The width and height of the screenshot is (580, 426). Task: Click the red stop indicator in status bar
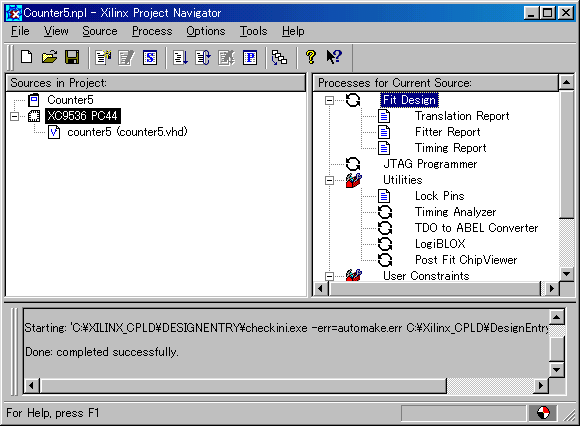pos(543,413)
